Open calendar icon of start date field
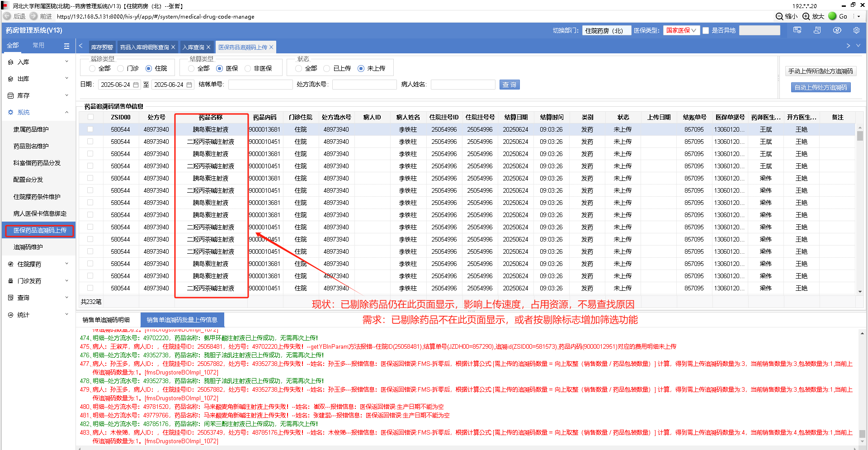The height and width of the screenshot is (450, 868). [x=136, y=85]
